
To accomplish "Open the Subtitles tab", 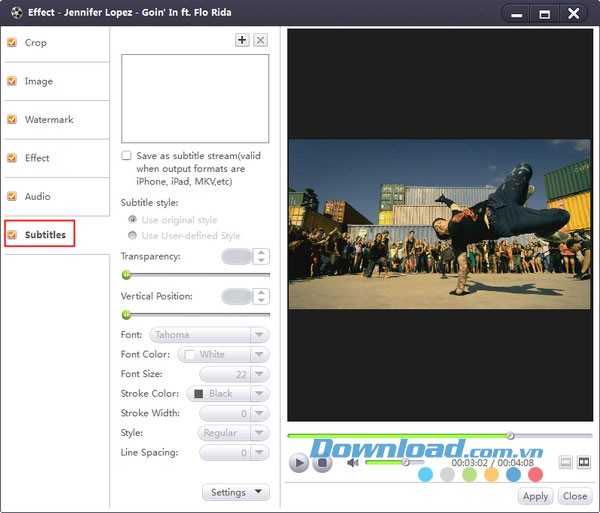I will click(x=45, y=235).
